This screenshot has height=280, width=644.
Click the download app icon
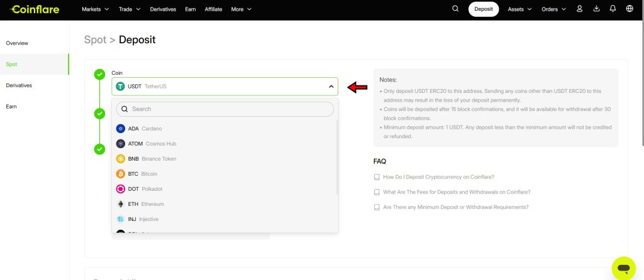[596, 9]
